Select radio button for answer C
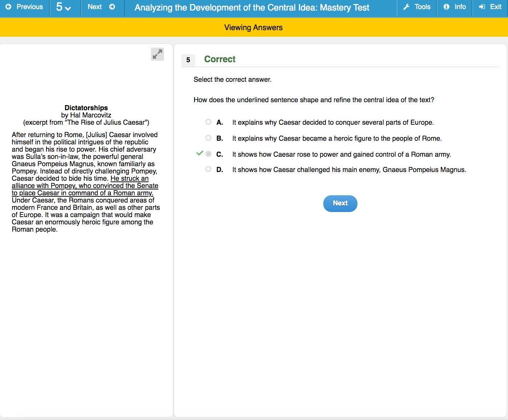 pyautogui.click(x=208, y=154)
